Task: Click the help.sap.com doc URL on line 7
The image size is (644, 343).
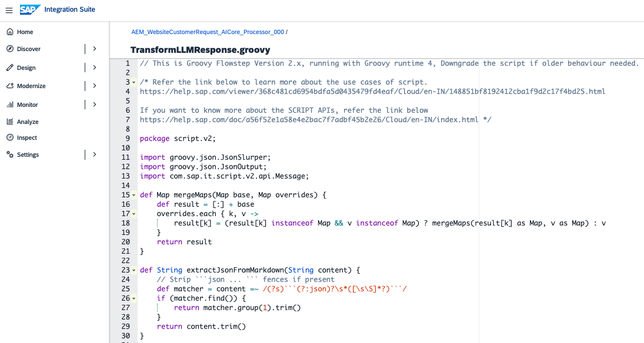Action: click(309, 120)
